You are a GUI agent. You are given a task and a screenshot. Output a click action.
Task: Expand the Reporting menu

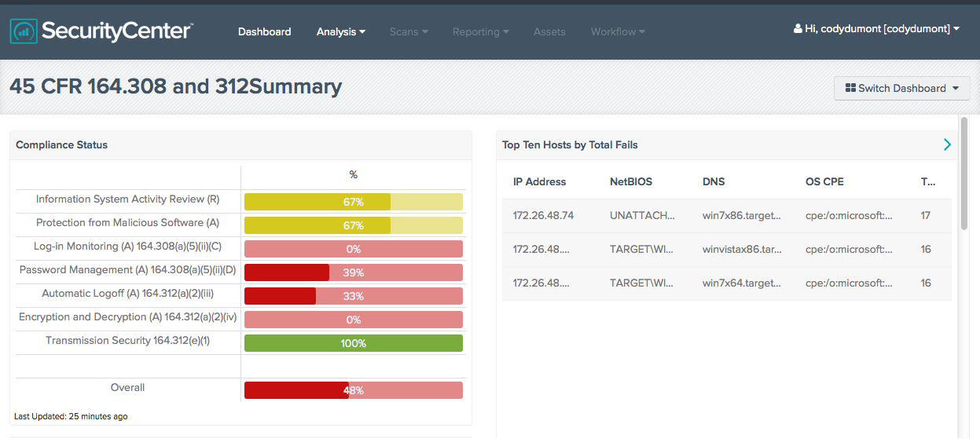pyautogui.click(x=481, y=31)
